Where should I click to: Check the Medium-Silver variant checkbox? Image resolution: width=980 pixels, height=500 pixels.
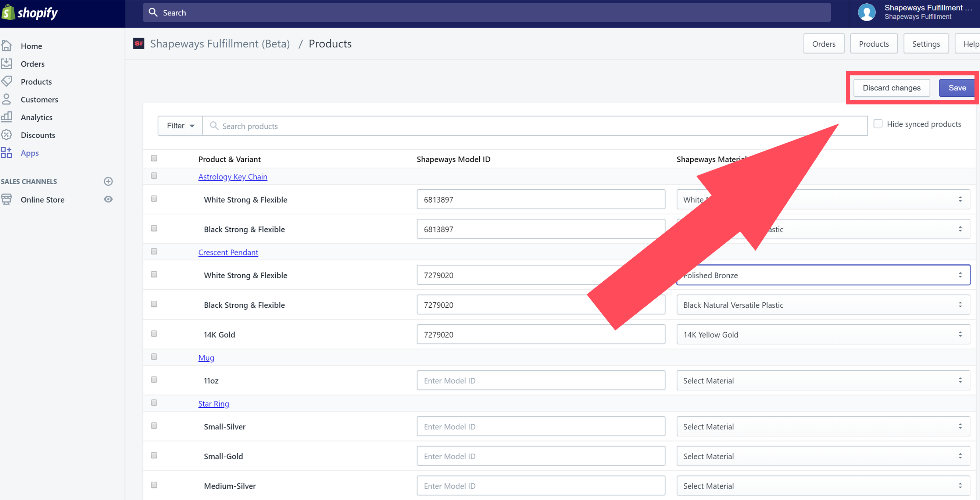(x=154, y=485)
